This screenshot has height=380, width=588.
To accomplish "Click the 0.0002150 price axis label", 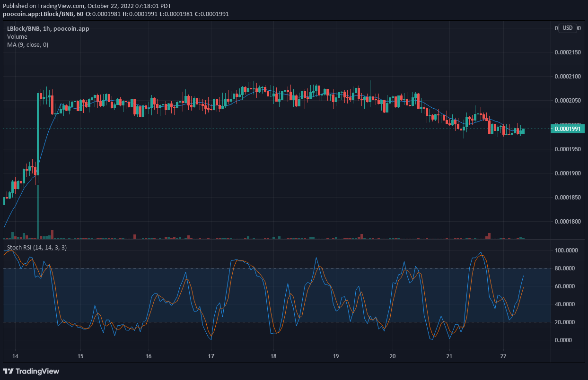I will tap(568, 52).
